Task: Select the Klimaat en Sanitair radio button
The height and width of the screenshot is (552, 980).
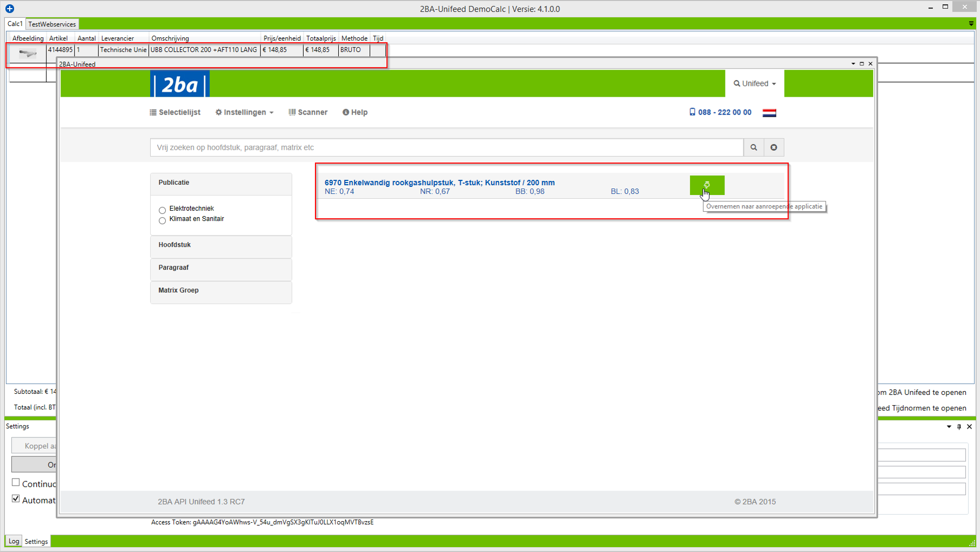Action: click(x=162, y=220)
